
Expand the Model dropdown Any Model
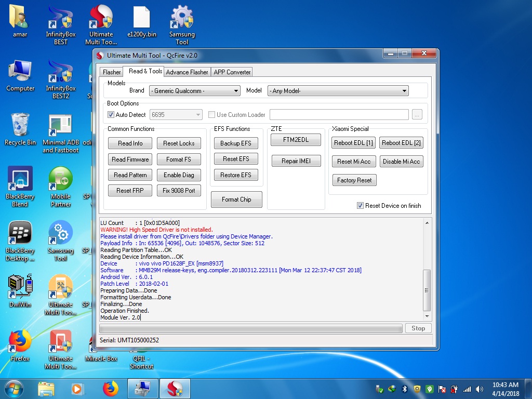(338, 91)
